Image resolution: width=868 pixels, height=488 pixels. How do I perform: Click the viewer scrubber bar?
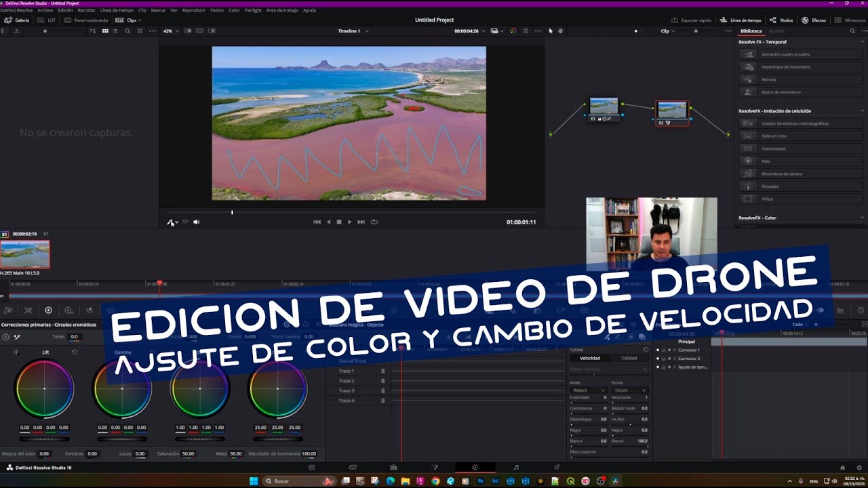pos(351,212)
